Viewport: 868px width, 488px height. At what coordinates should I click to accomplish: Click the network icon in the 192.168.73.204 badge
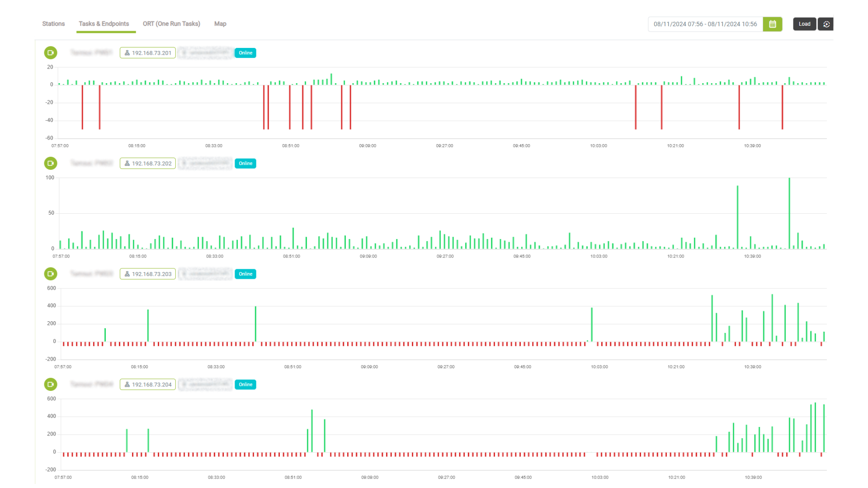[x=127, y=385]
